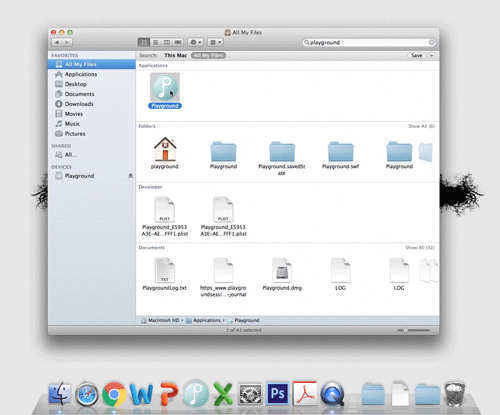Open the Trash in the Dock

coord(455,394)
